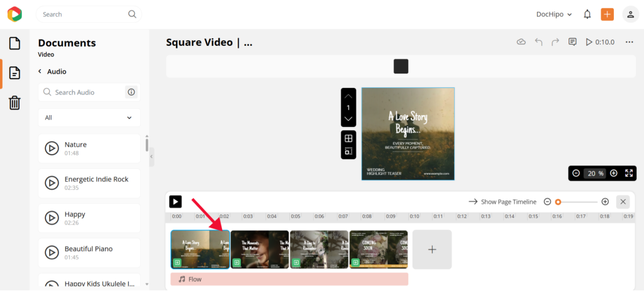Add a new page with plus tile
Screen dimensions: 644x291
[x=432, y=250]
